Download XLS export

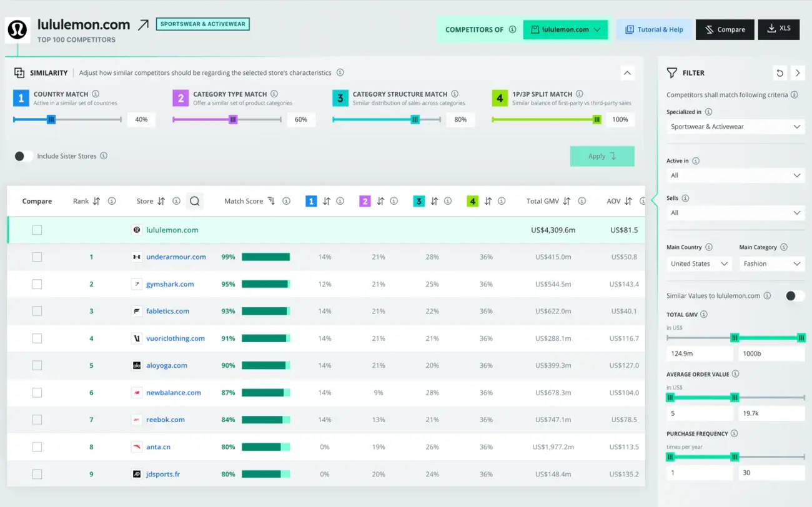(x=779, y=29)
